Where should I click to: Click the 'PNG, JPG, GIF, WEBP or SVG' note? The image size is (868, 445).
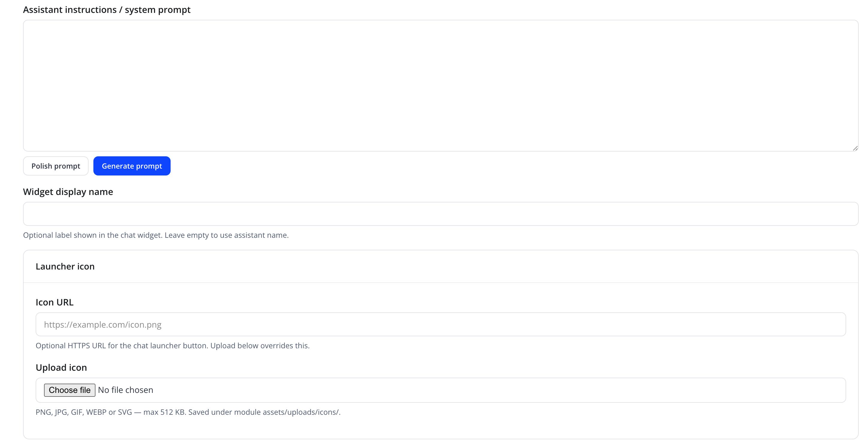click(188, 412)
